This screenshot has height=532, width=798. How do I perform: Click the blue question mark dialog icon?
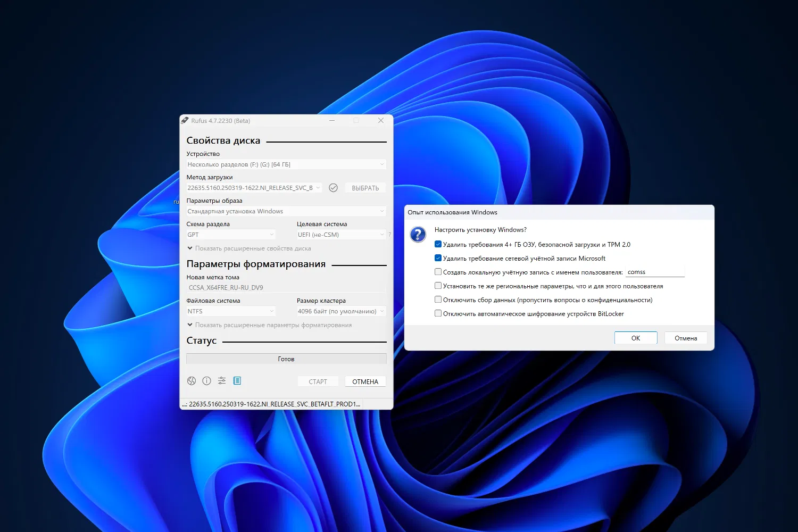click(418, 234)
